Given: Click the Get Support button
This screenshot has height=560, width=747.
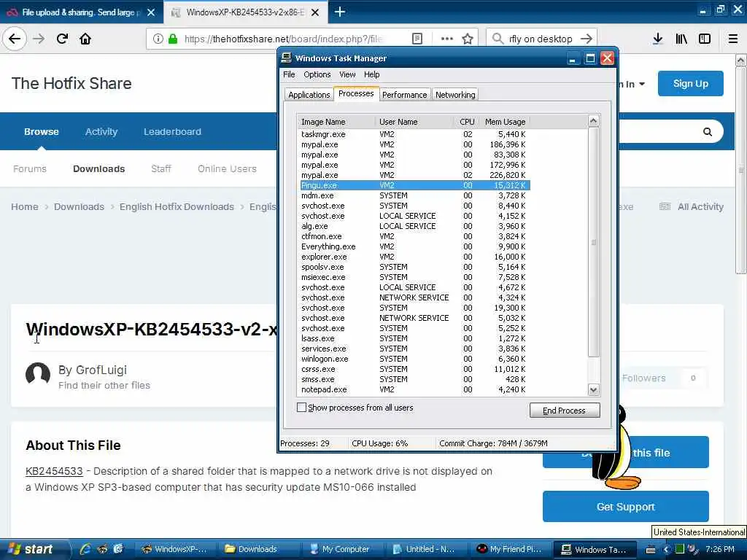Looking at the screenshot, I should coord(625,507).
